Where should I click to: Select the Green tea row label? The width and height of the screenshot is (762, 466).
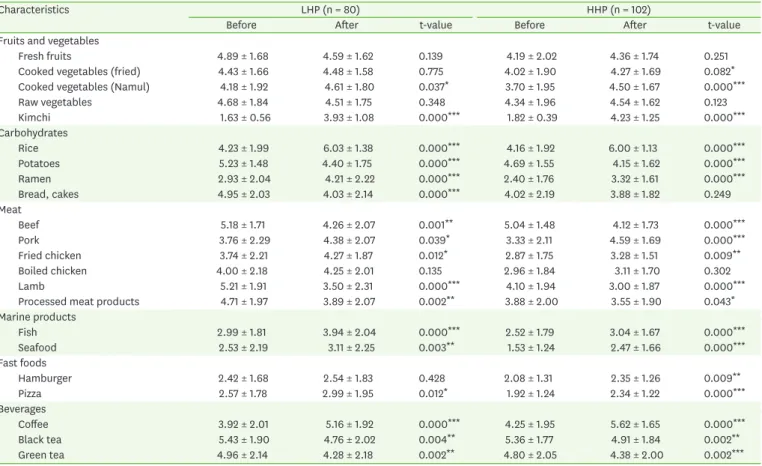tap(41, 455)
